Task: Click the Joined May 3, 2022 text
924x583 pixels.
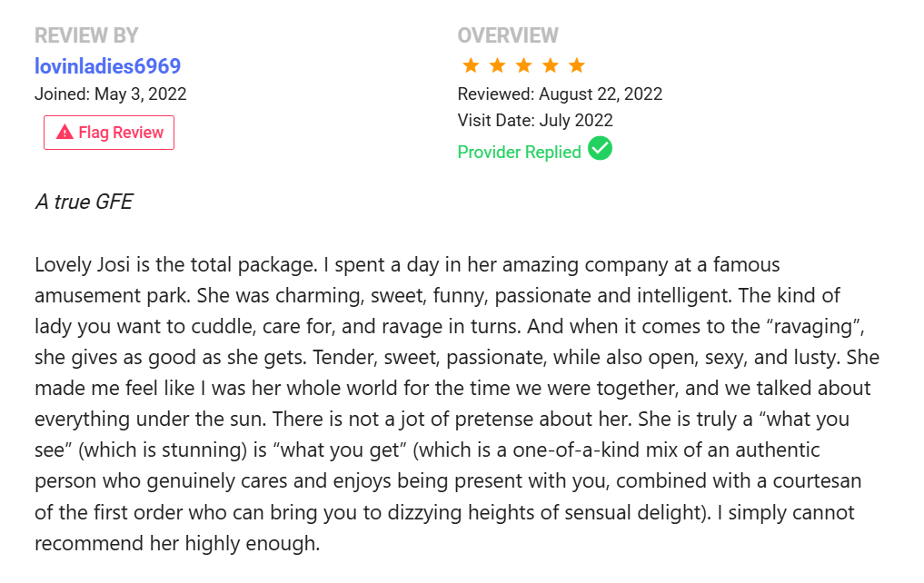Action: [x=110, y=94]
